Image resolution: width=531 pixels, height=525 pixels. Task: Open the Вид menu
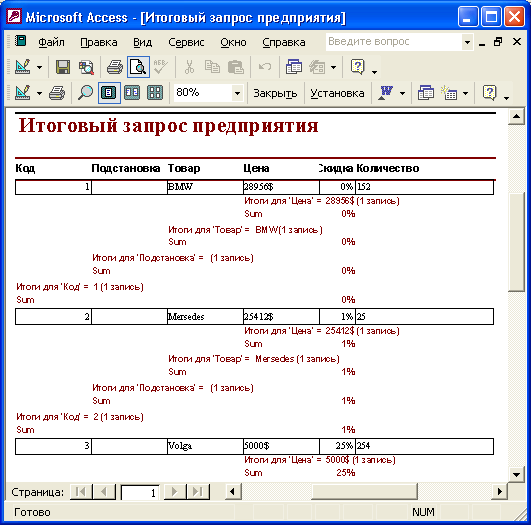[142, 42]
